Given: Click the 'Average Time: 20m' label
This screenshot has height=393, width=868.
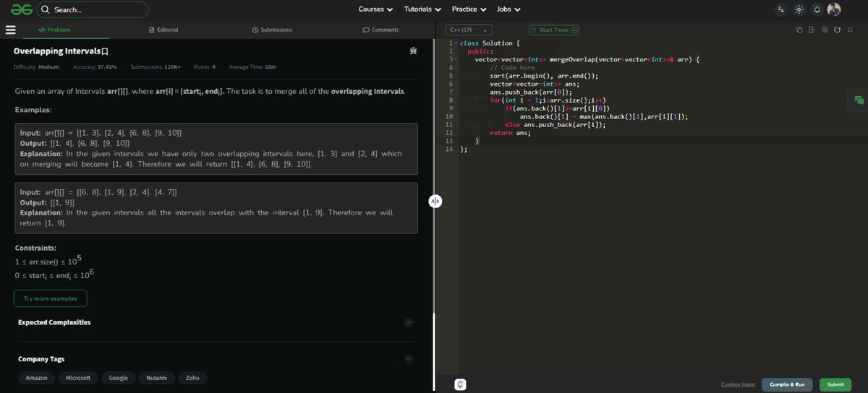Looking at the screenshot, I should coord(252,67).
